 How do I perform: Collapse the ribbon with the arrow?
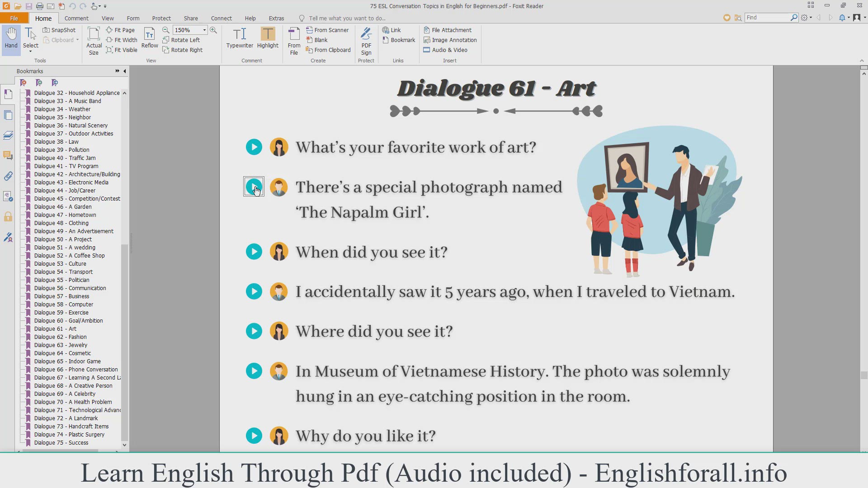(862, 61)
